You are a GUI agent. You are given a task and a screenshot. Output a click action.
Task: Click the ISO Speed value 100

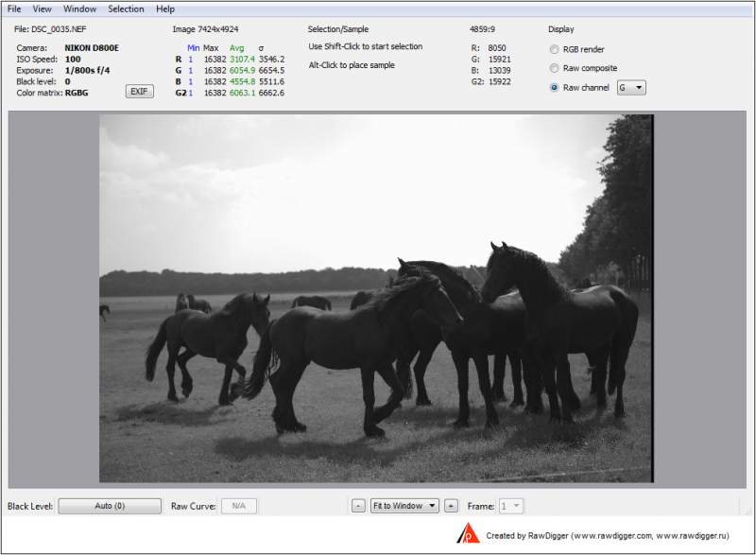(73, 59)
